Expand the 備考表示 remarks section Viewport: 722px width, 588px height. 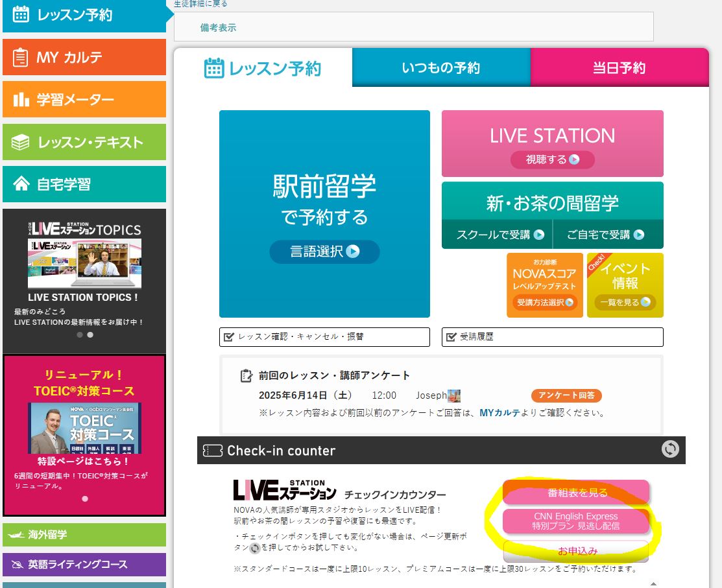218,27
